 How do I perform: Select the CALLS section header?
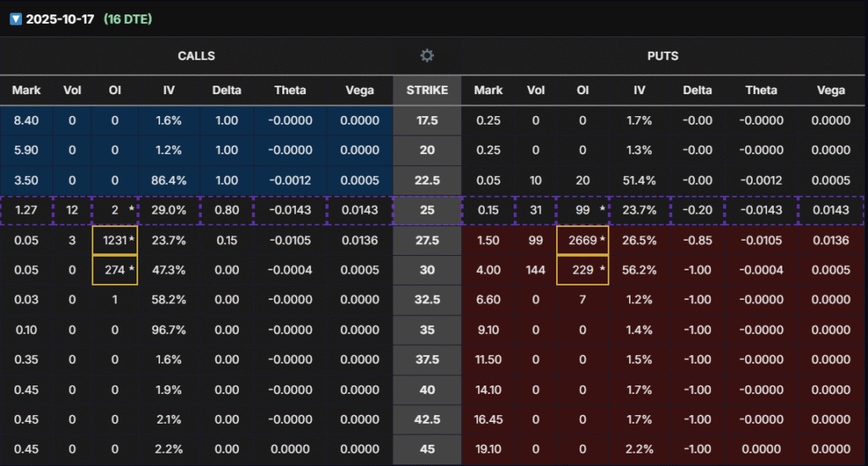click(x=196, y=56)
